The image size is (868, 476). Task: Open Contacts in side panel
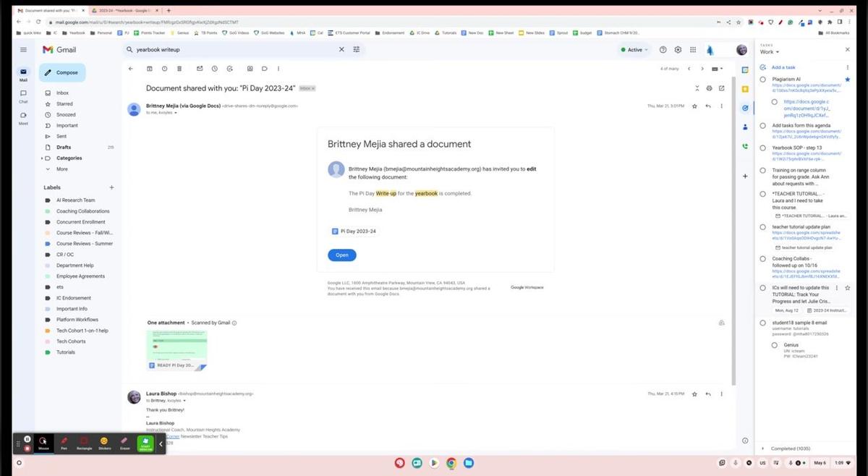point(745,127)
